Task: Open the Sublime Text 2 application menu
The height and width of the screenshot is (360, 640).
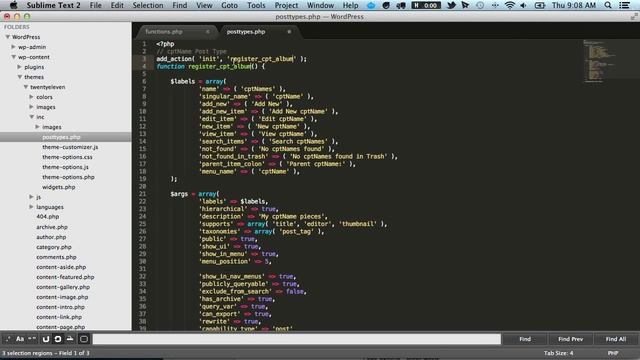Action: [53, 5]
